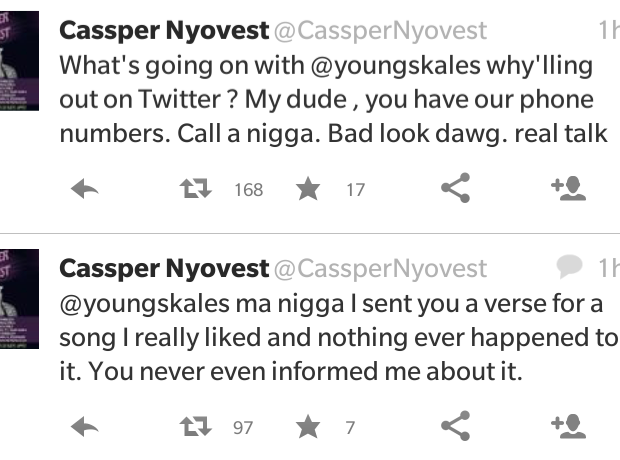Share the second tweet about the verse
620x460 pixels.
455,427
